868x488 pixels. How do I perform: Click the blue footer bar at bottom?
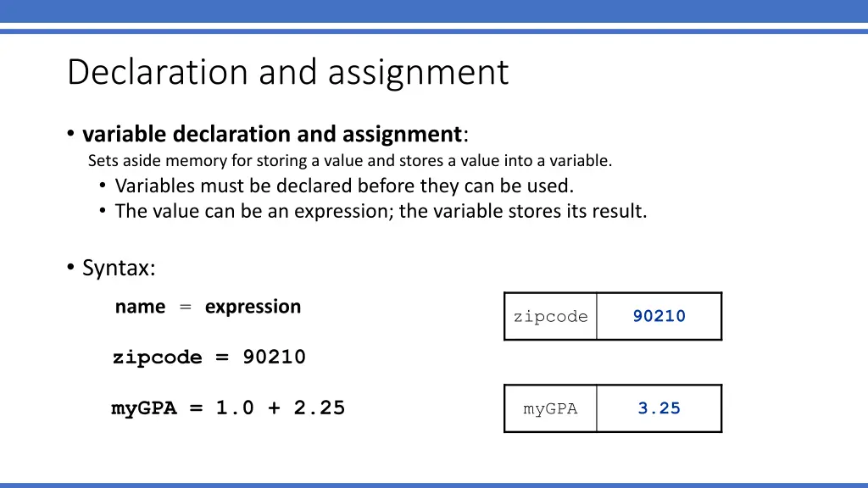coord(434,485)
